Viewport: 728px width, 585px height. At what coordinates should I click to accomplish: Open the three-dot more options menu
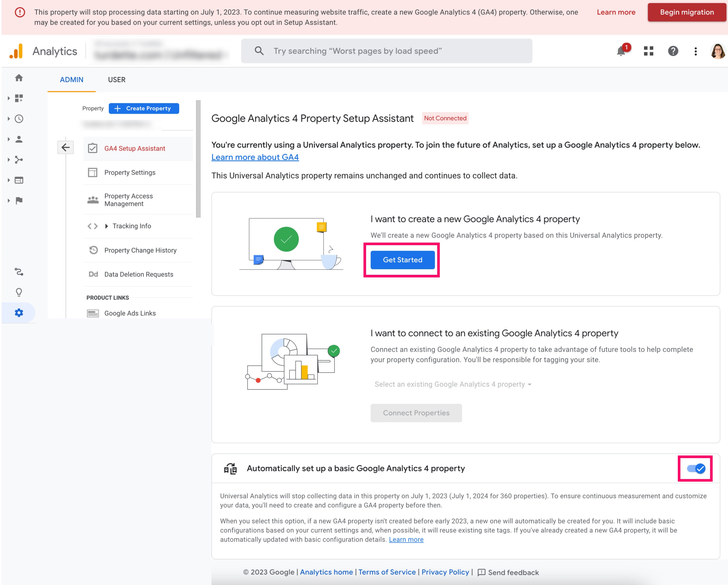(x=696, y=51)
